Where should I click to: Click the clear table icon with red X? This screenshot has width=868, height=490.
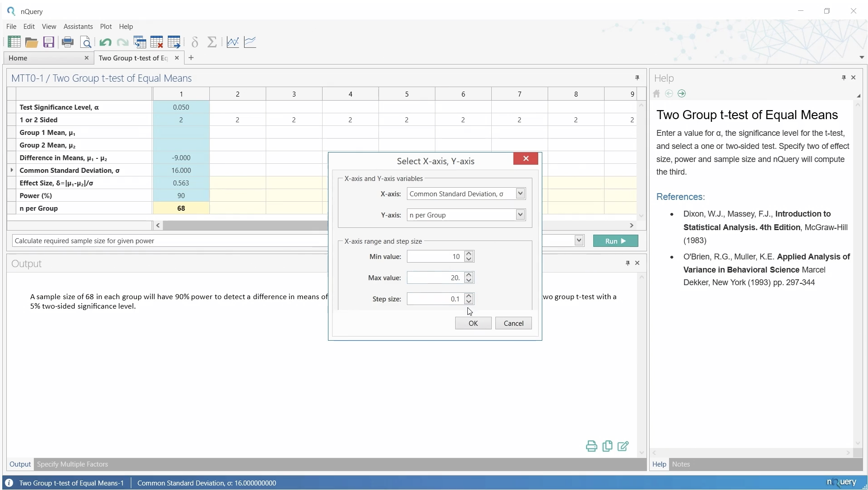point(157,42)
